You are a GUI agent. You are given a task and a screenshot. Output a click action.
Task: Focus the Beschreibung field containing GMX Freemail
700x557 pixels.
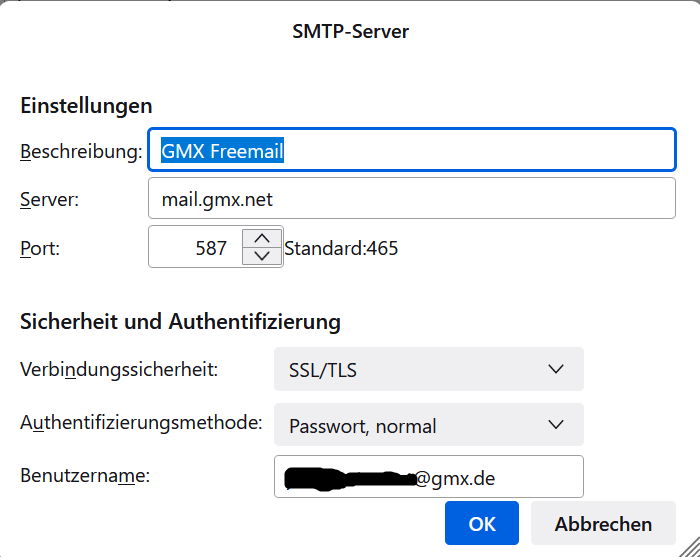pos(412,151)
